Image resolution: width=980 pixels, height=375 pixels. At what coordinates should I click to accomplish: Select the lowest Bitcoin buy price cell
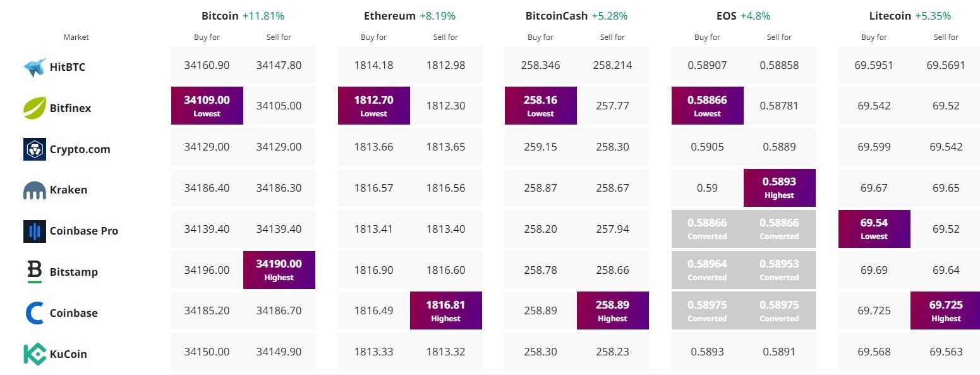click(x=207, y=105)
